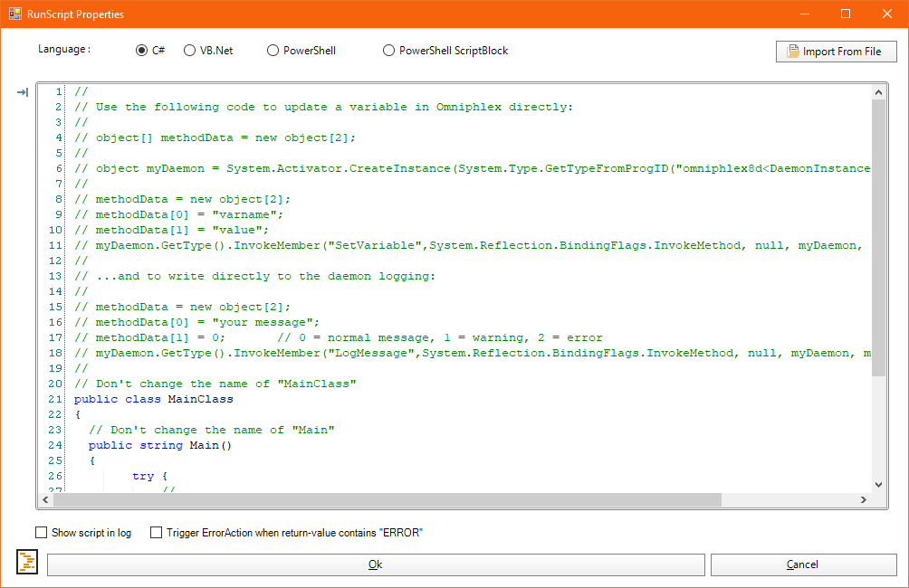Click the orange script icon beside Ok
909x588 pixels.
point(27,562)
